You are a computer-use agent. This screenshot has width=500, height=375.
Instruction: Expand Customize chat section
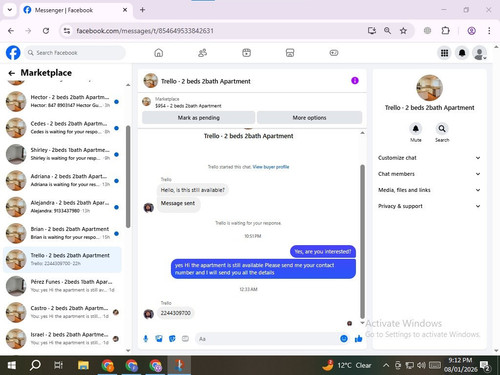click(429, 158)
